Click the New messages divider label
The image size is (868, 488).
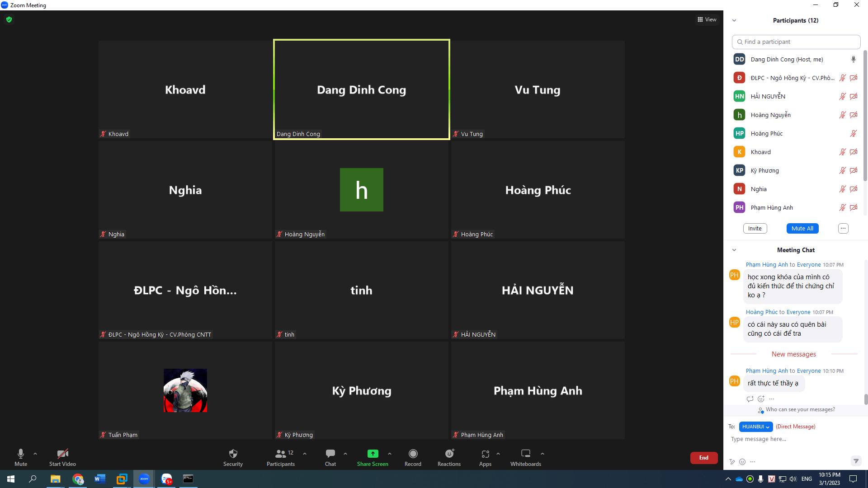(794, 354)
